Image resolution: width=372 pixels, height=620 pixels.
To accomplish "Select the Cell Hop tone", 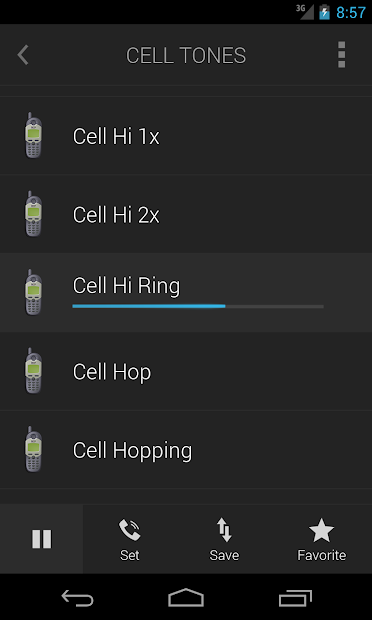I will (186, 371).
